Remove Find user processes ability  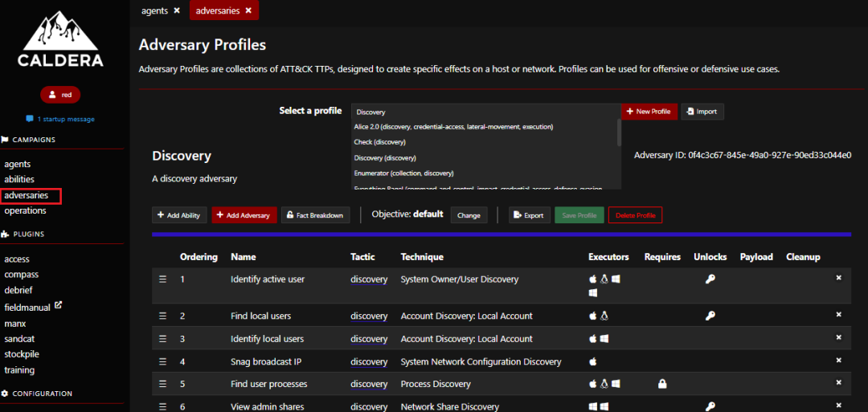838,382
